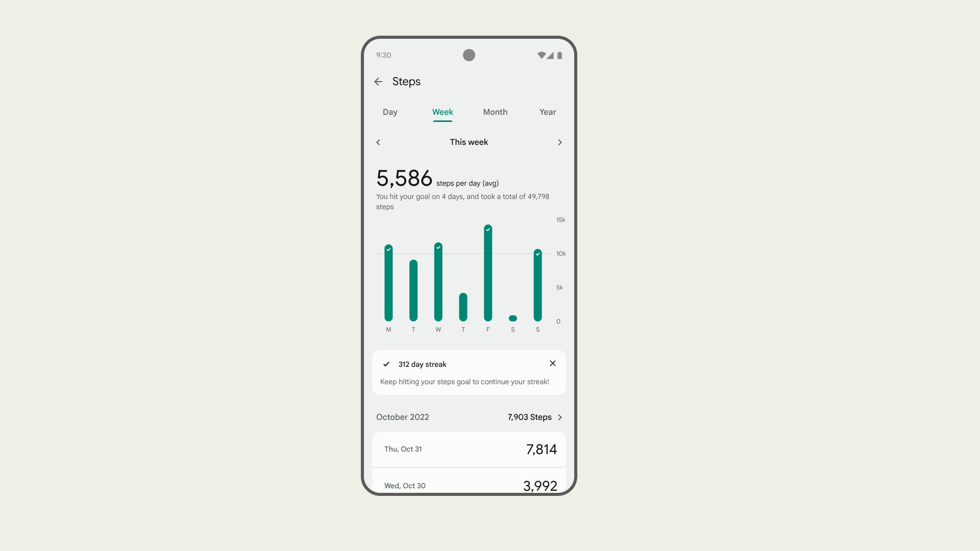Expand the Wed Oct 30 daily entry
The width and height of the screenshot is (980, 551).
(469, 485)
